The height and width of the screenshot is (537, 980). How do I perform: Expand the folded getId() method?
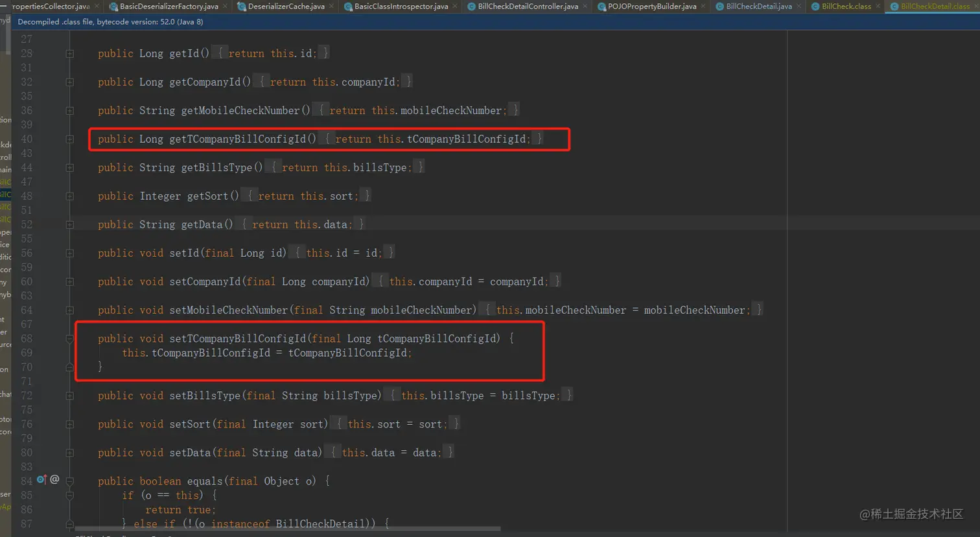pyautogui.click(x=69, y=54)
